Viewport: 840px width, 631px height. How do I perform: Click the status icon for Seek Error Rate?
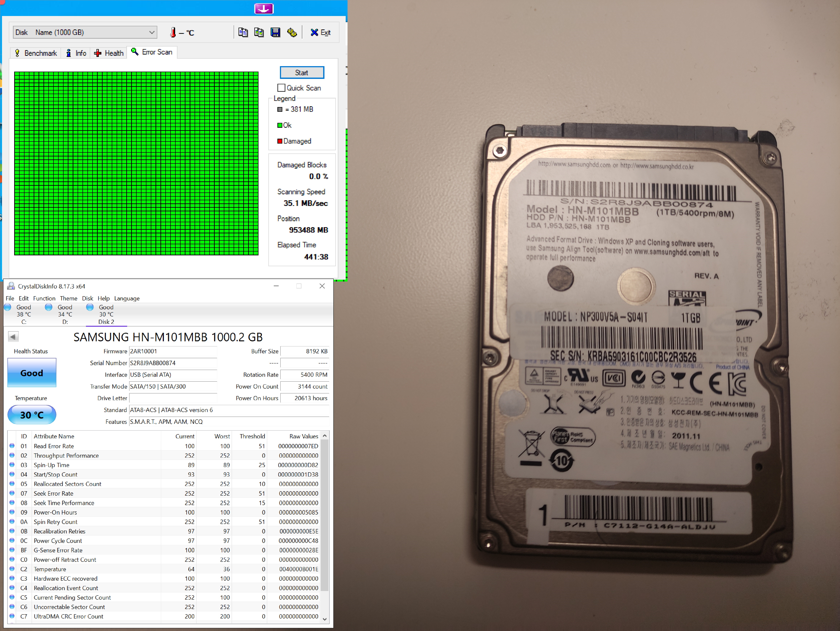12,493
